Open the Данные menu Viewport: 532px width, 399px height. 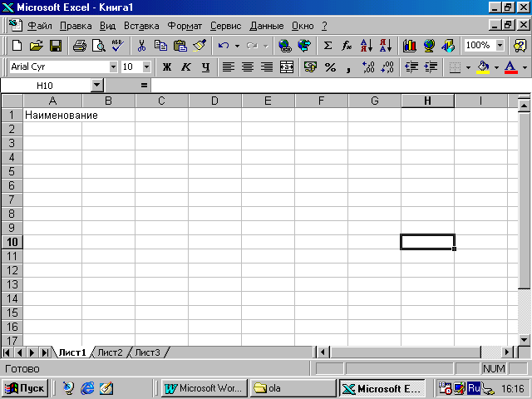267,26
